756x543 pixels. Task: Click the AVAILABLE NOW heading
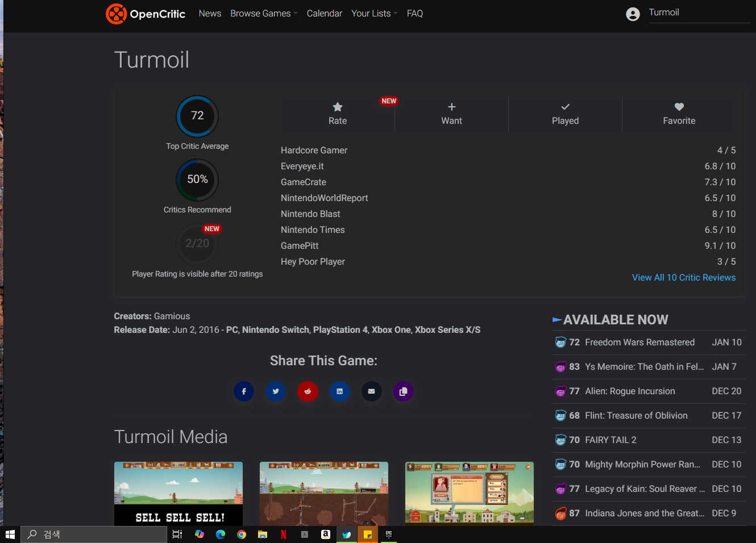[x=616, y=320]
